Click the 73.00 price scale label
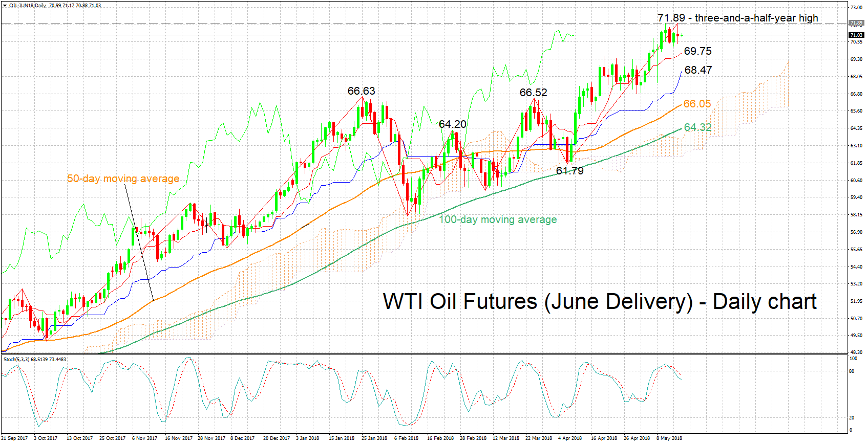 [856, 8]
